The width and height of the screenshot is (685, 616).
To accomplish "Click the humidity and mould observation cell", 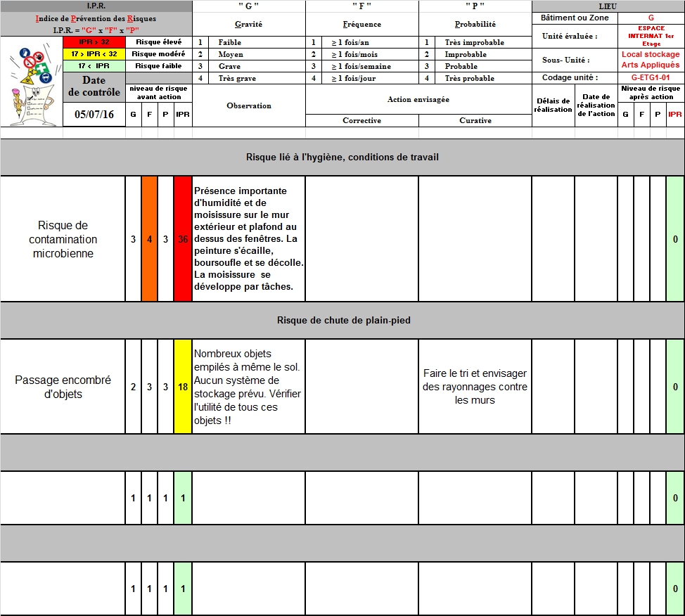I will (248, 239).
